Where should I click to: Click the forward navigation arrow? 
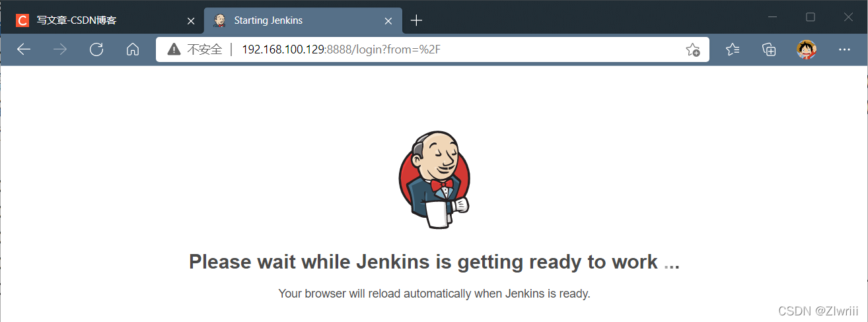(x=60, y=49)
